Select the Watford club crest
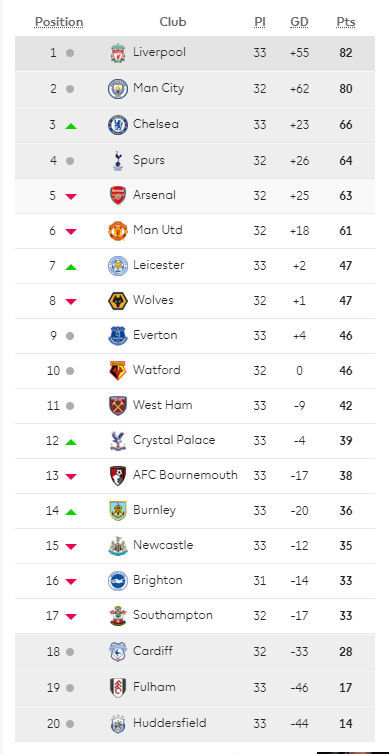 coord(118,371)
